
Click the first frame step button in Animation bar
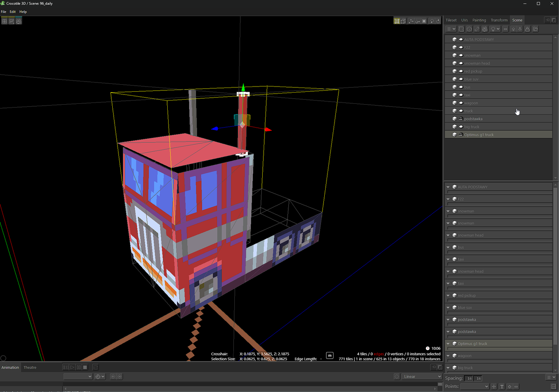(x=66, y=367)
